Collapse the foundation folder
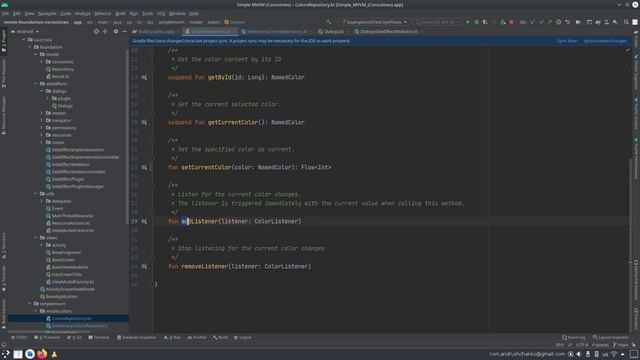The image size is (640, 360). point(30,47)
